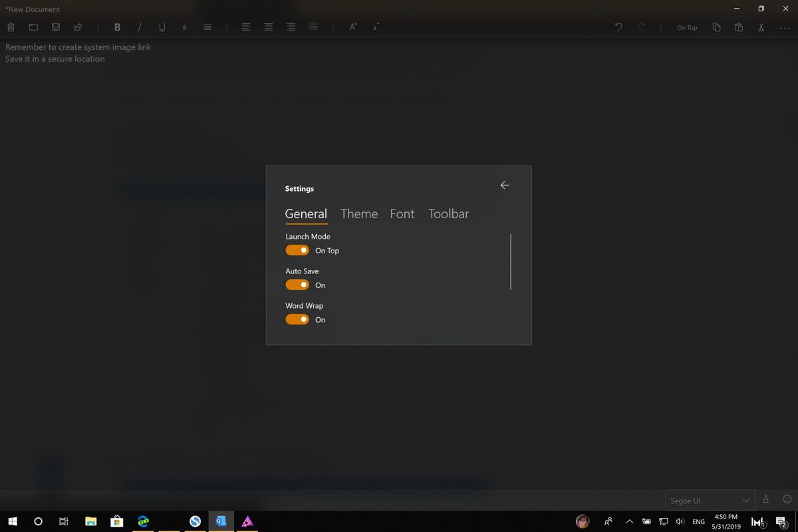Open the share icon in the toolbar
This screenshot has height=532, width=798.
point(78,27)
